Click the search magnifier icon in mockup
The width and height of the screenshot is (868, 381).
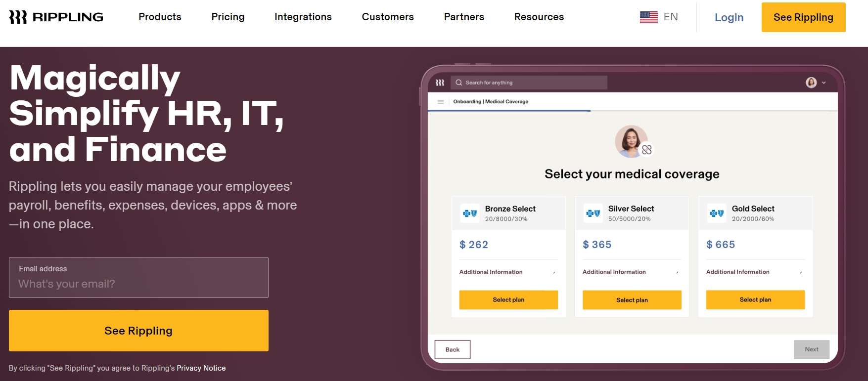point(459,83)
